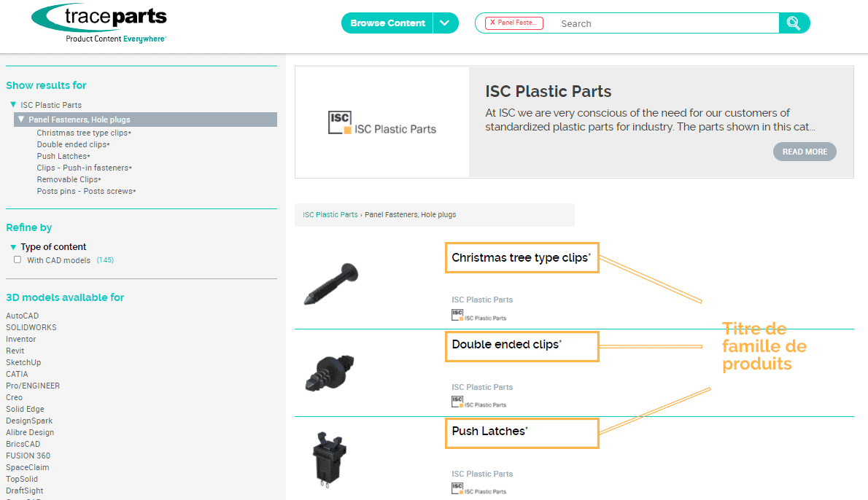Click the READ MORE button
This screenshot has width=868, height=500.
pos(805,152)
